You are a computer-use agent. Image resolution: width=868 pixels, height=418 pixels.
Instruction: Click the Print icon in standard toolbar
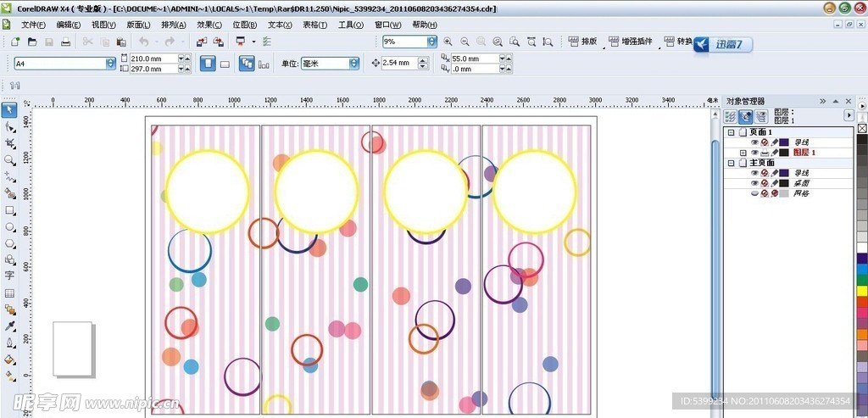point(65,42)
